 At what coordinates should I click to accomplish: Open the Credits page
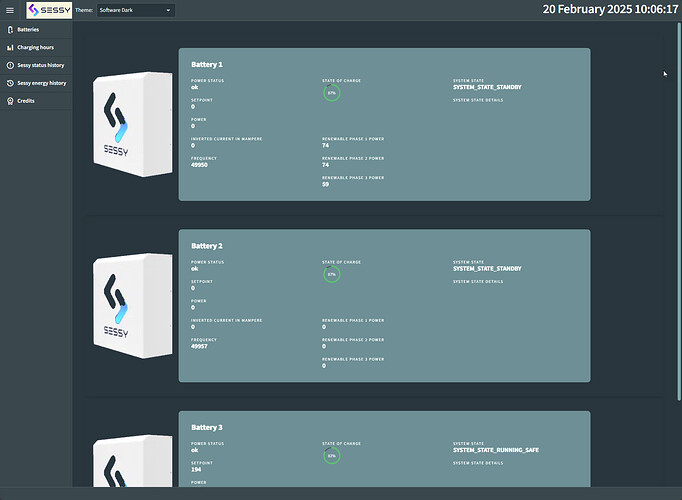pyautogui.click(x=36, y=101)
